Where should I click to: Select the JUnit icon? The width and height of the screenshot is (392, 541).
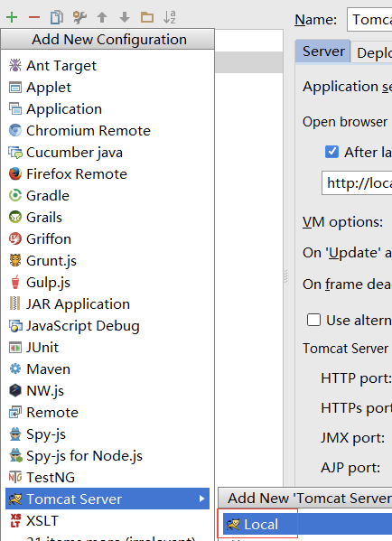pyautogui.click(x=15, y=348)
